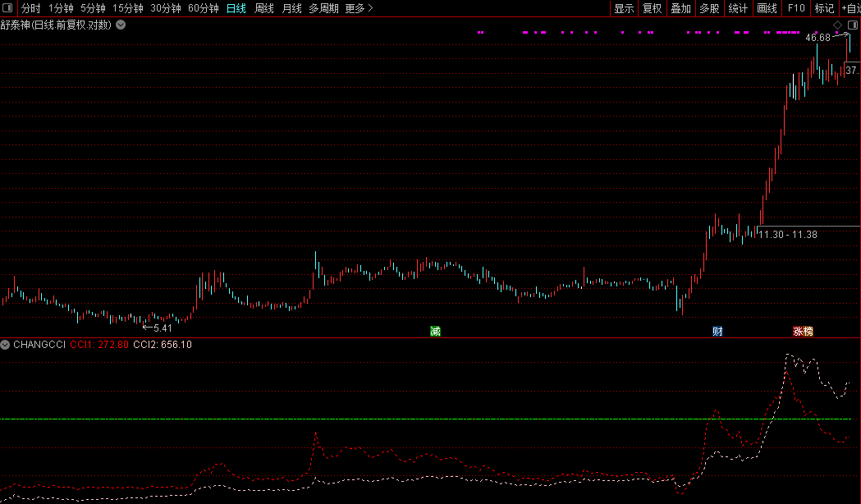The height and width of the screenshot is (504, 861).
Task: Click the 5.41 low price label
Action: (163, 328)
